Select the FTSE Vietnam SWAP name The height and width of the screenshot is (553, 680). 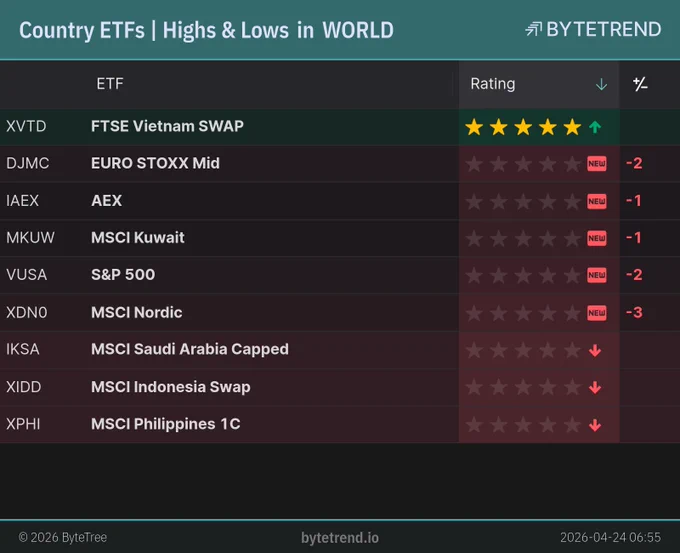click(167, 126)
